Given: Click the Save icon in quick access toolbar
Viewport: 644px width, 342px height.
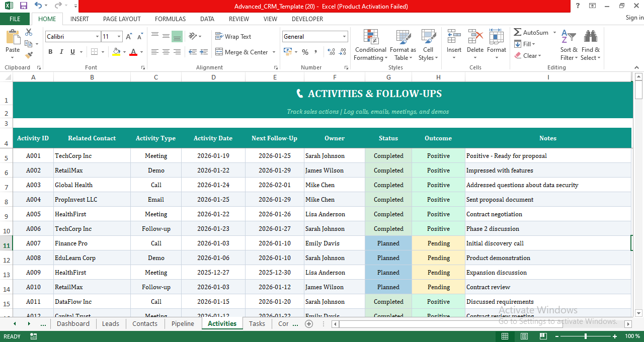Looking at the screenshot, I should click(x=23, y=6).
